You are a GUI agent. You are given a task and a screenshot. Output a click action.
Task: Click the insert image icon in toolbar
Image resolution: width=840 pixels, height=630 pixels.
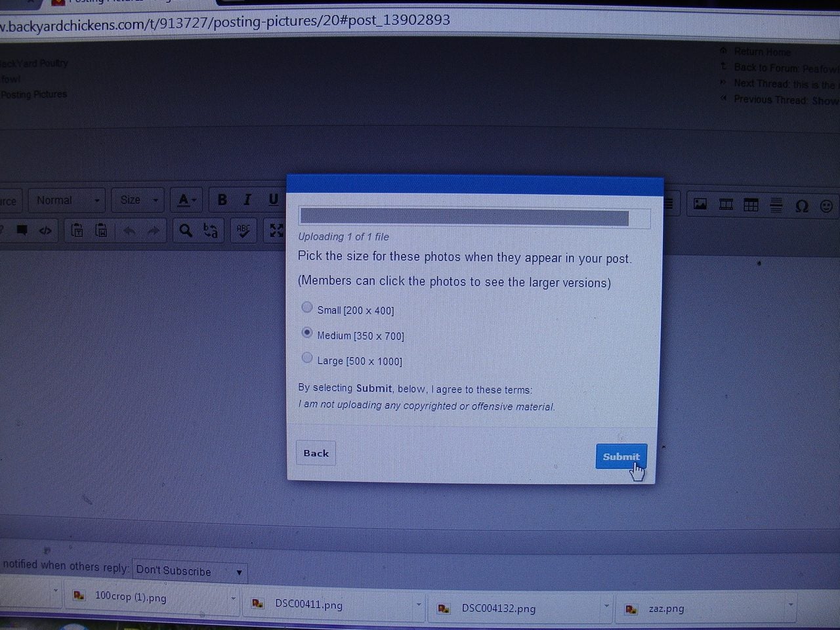(x=700, y=205)
